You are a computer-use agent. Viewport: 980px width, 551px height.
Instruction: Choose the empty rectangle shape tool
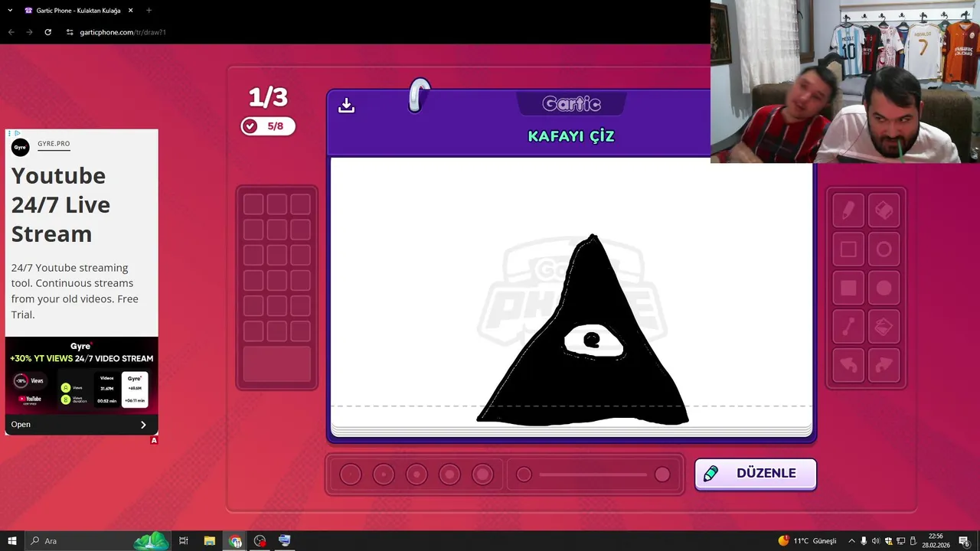[848, 249]
